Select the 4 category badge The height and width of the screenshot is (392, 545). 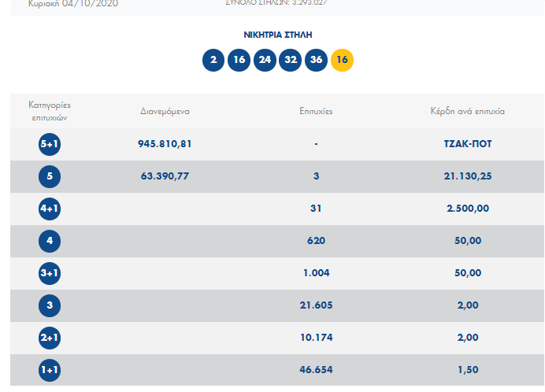pos(50,241)
